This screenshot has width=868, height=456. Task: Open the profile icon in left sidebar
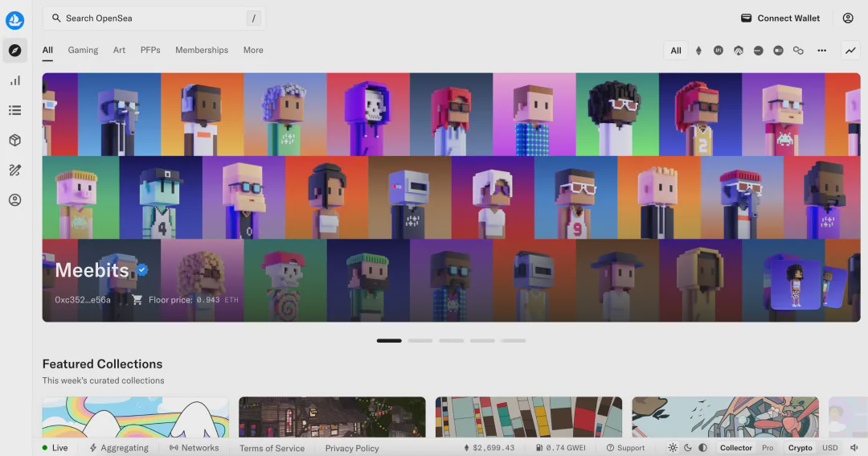click(x=15, y=200)
